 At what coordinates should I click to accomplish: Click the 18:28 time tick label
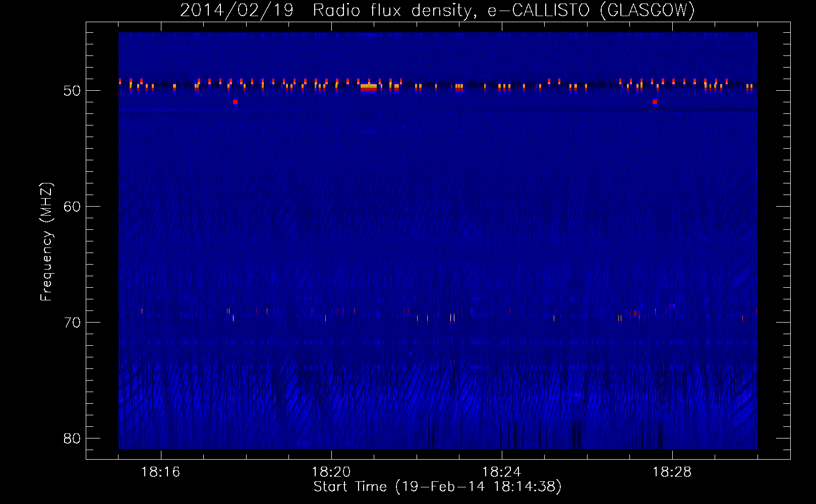[672, 472]
